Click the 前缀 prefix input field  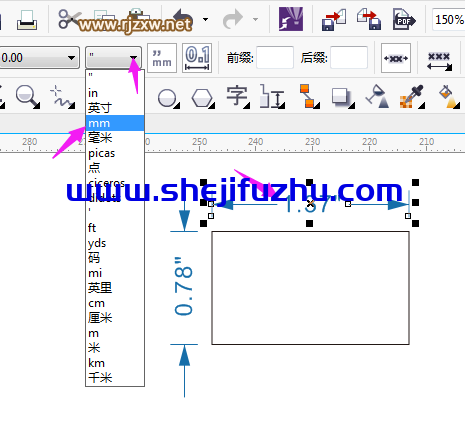pos(275,58)
